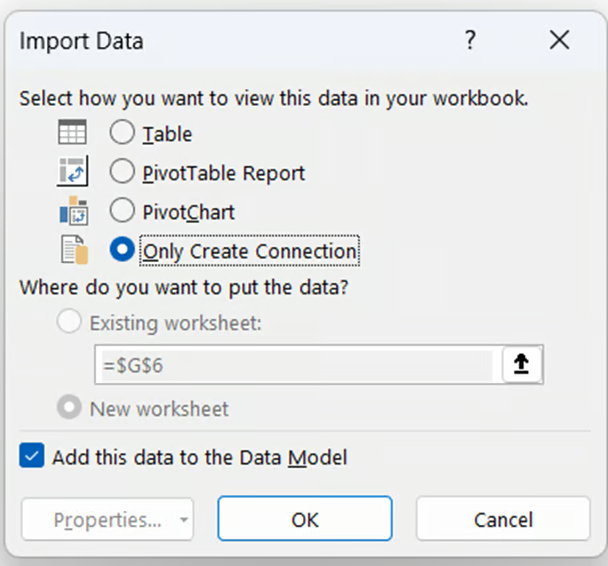Click the Table grid icon

pos(72,132)
